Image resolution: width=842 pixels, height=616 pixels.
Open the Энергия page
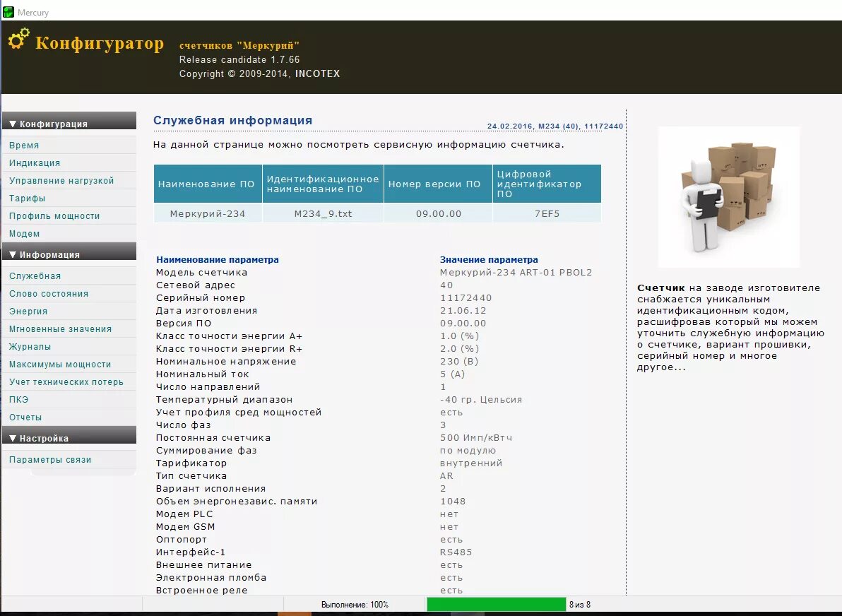[x=28, y=312]
